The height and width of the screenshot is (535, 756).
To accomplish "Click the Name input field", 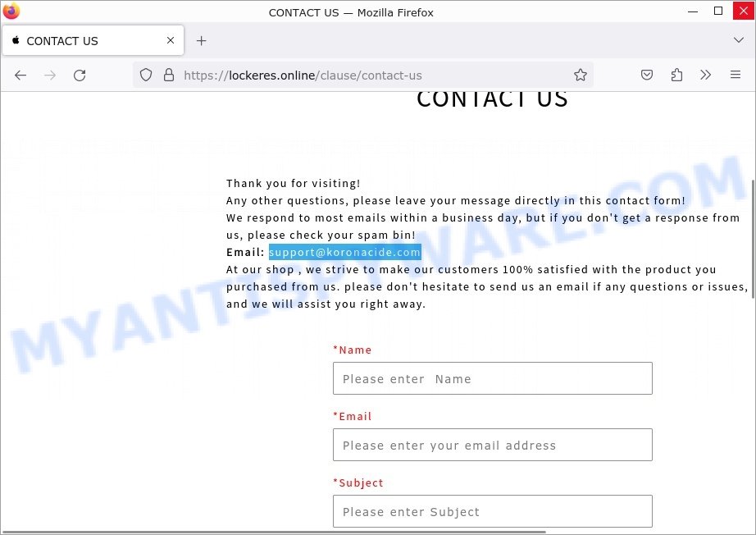I will point(492,378).
